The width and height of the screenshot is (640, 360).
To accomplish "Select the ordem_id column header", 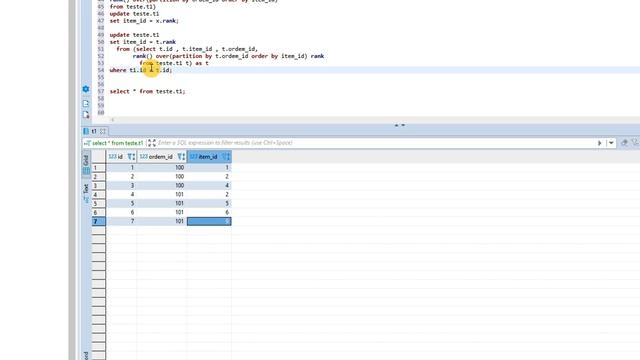I will [x=162, y=157].
